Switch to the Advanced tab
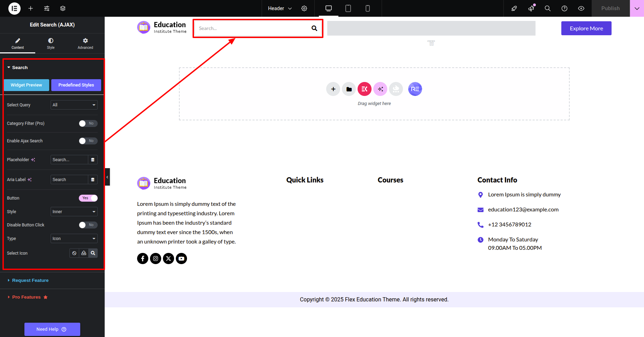 click(x=85, y=44)
